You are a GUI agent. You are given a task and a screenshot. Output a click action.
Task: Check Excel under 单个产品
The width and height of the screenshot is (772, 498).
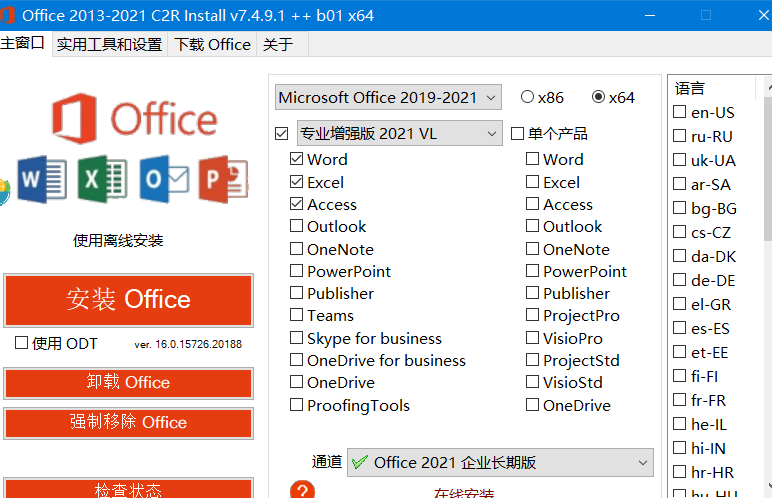click(532, 182)
